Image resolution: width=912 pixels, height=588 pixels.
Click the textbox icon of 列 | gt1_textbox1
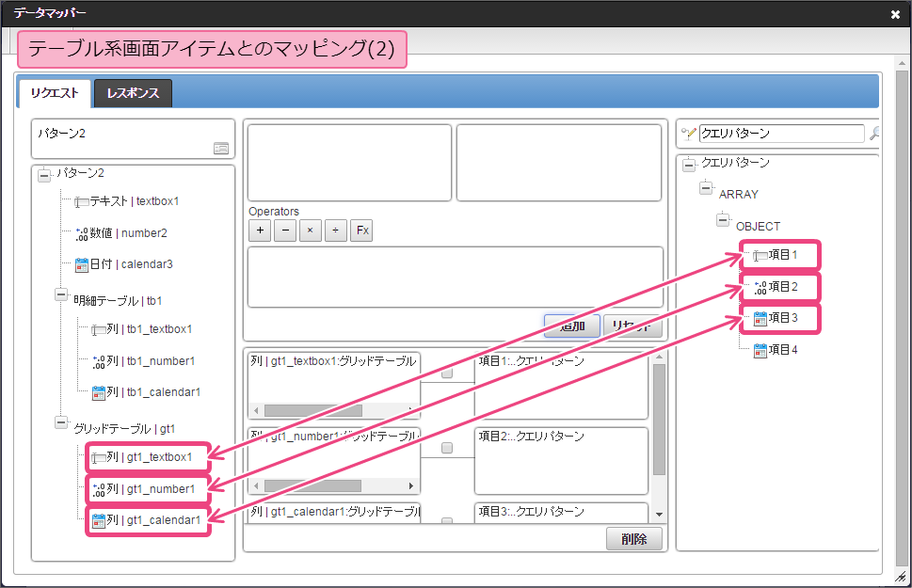point(99,458)
